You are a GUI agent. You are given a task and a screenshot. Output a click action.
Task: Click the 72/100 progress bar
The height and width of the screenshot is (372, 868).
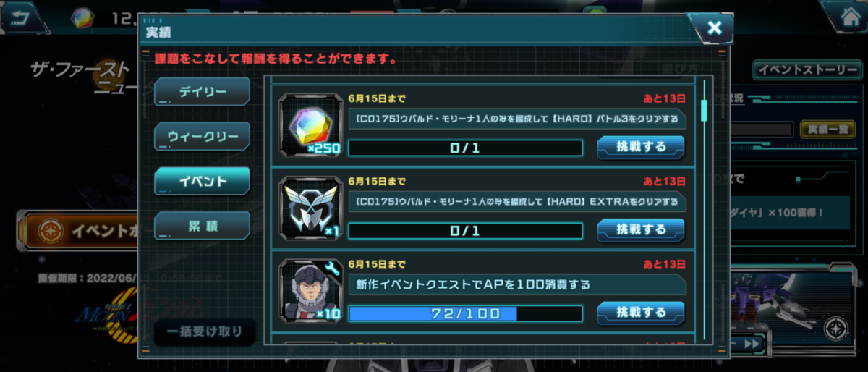tap(465, 313)
